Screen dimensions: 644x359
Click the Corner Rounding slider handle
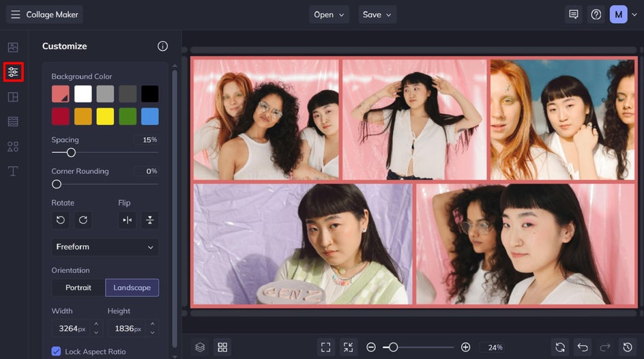(57, 184)
